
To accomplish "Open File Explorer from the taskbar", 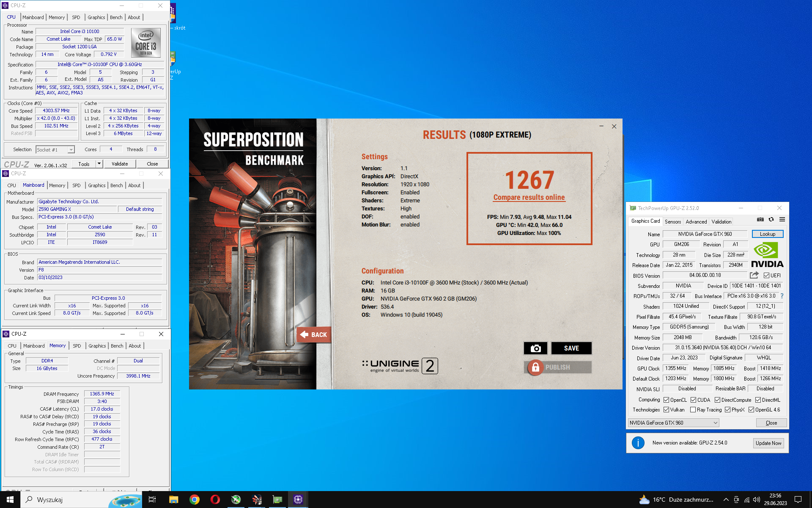I will (x=173, y=500).
